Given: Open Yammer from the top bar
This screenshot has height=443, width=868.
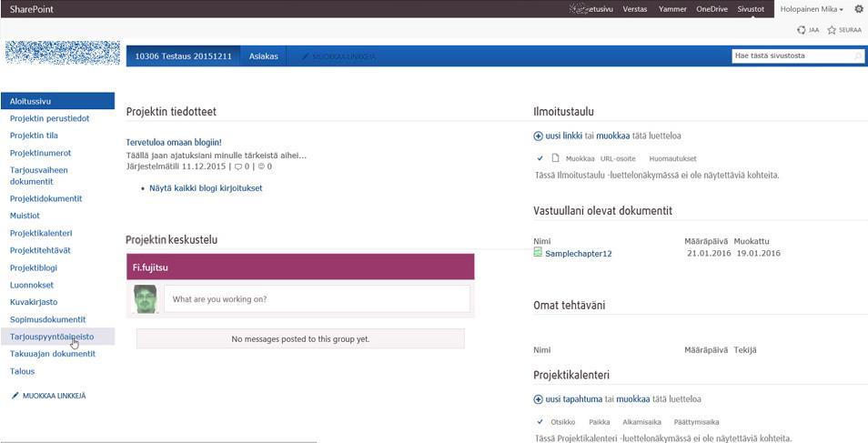Looking at the screenshot, I should point(672,9).
